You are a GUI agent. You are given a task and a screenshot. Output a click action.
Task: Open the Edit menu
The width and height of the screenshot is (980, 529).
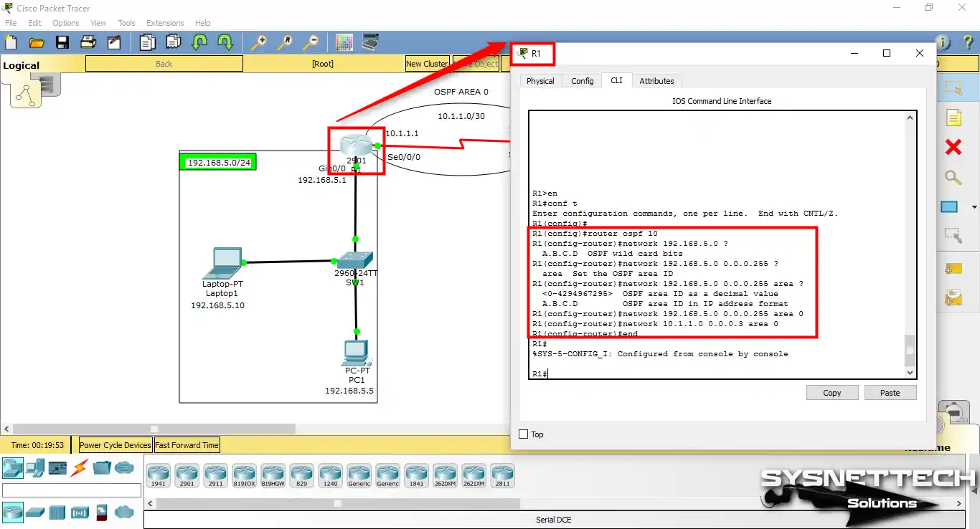click(34, 23)
